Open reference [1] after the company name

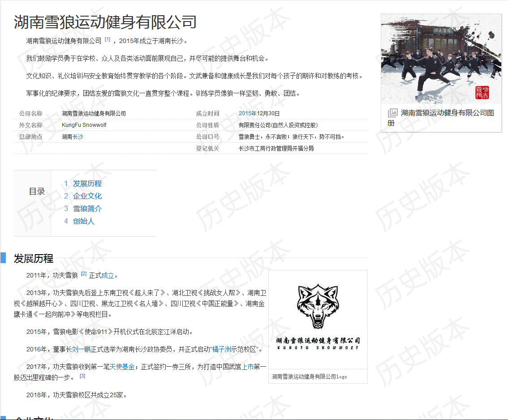click(108, 39)
